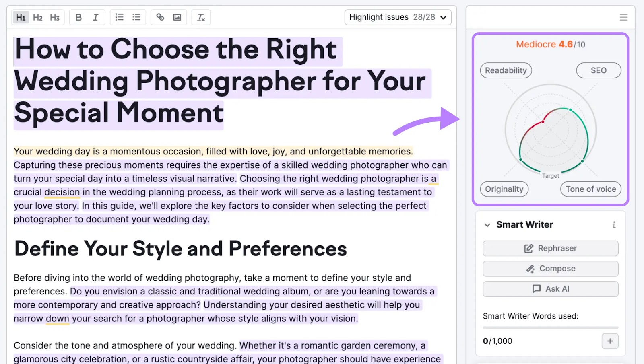The height and width of the screenshot is (364, 644).
Task: Insert a numbered list
Action: point(120,17)
